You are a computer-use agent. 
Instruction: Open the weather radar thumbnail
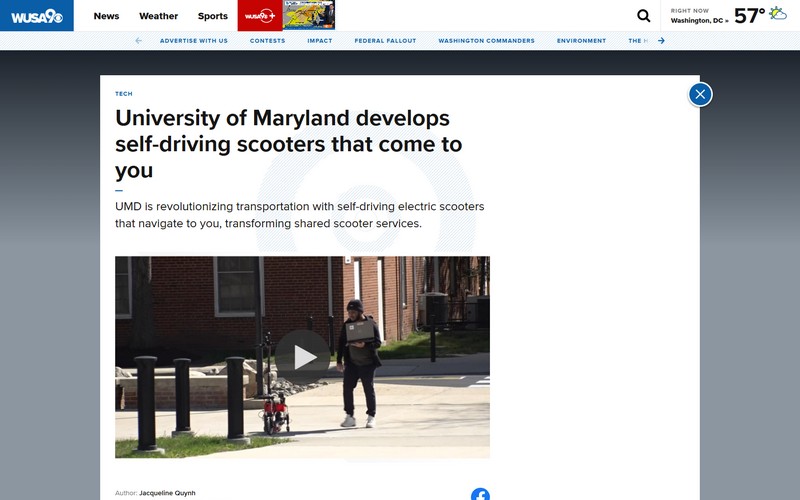[x=309, y=15]
